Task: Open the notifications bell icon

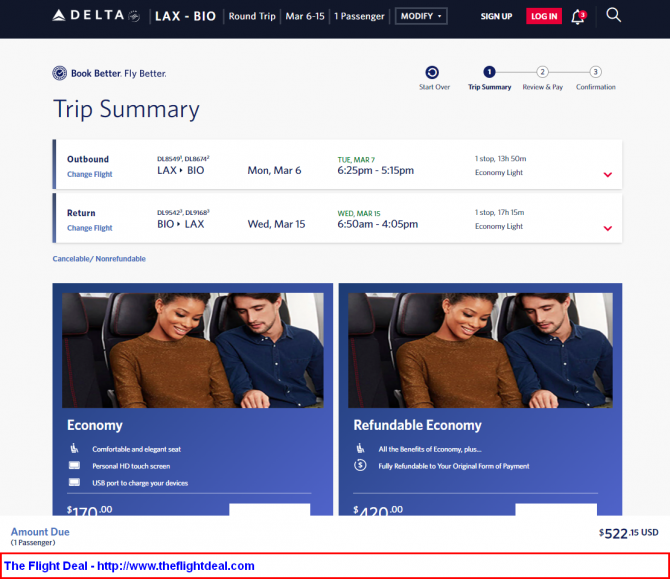Action: point(578,16)
